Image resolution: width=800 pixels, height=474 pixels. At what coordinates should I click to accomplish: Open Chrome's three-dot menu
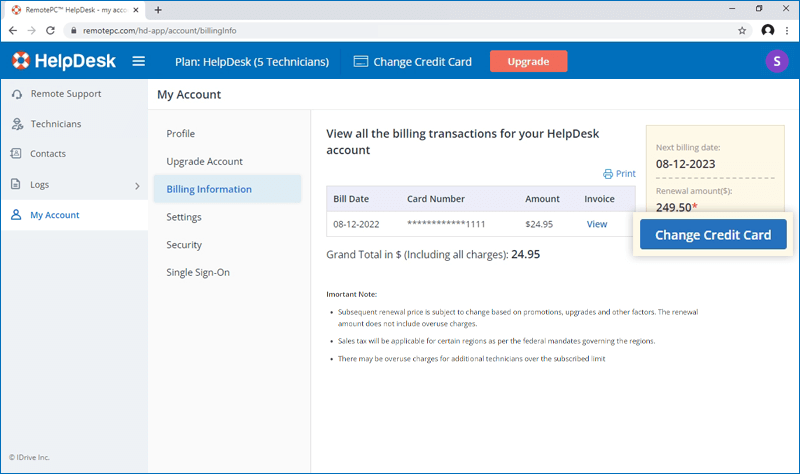(x=787, y=31)
